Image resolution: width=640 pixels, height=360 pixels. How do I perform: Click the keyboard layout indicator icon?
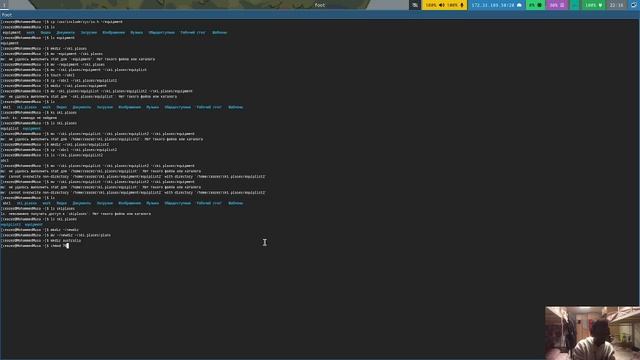tap(415, 5)
